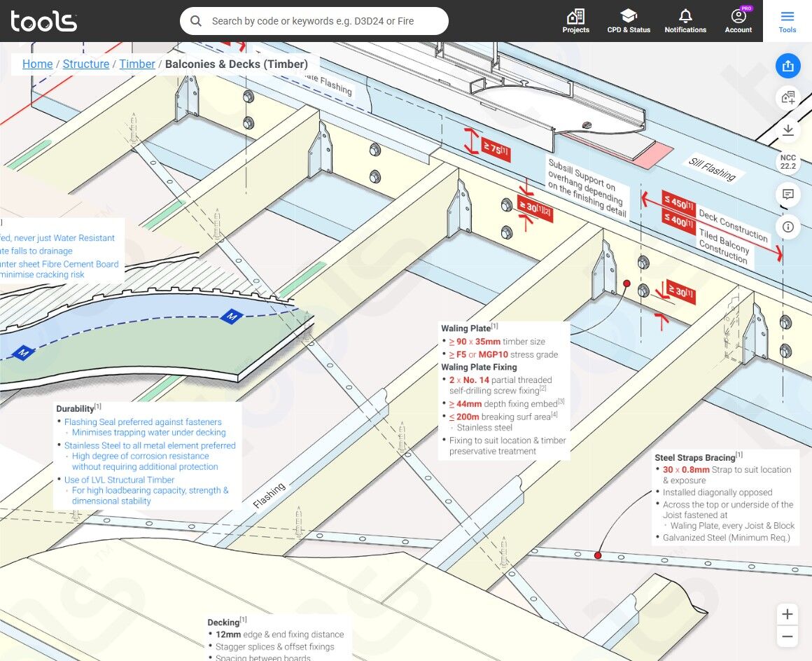Click the Waling Plate Fixing heading
Image resolution: width=812 pixels, height=661 pixels.
click(479, 367)
